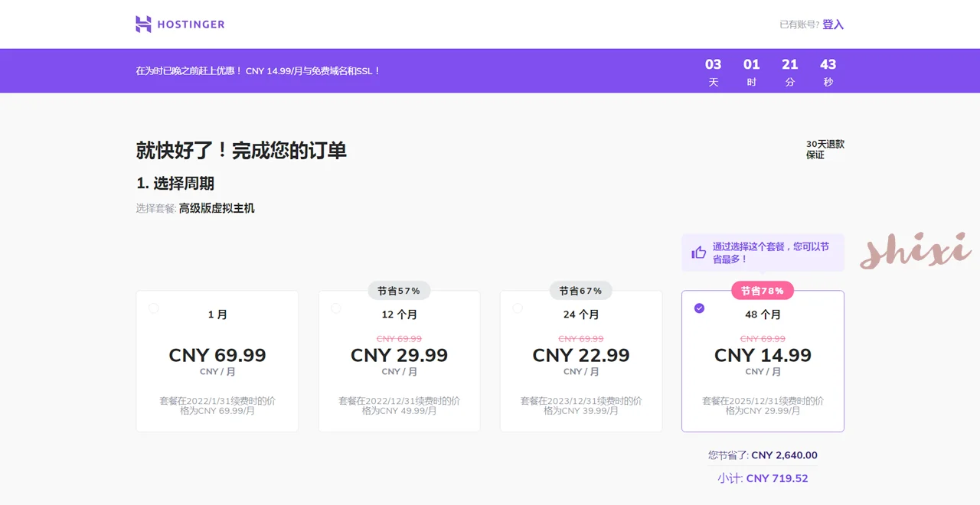980x505 pixels.
Task: Click the 节省67% badge
Action: [580, 291]
